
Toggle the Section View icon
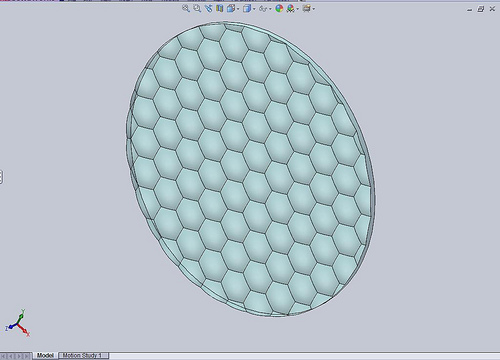coord(219,9)
